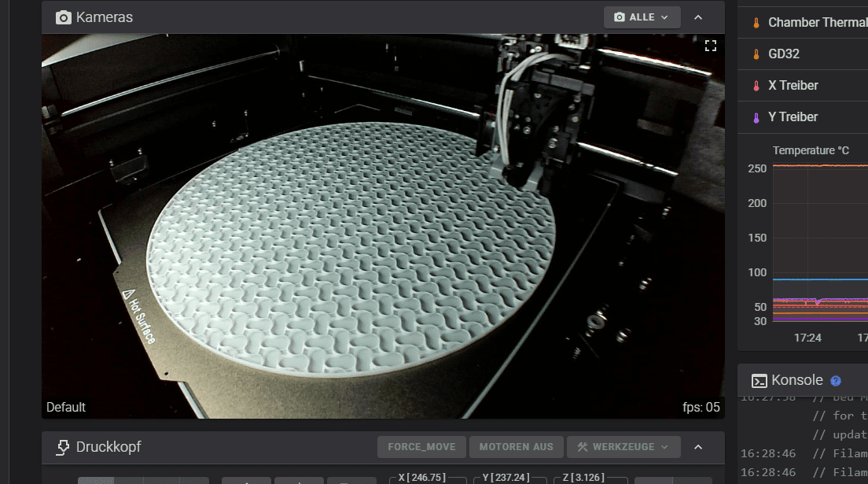
Task: Click the Konsole terminal icon
Action: coord(759,381)
